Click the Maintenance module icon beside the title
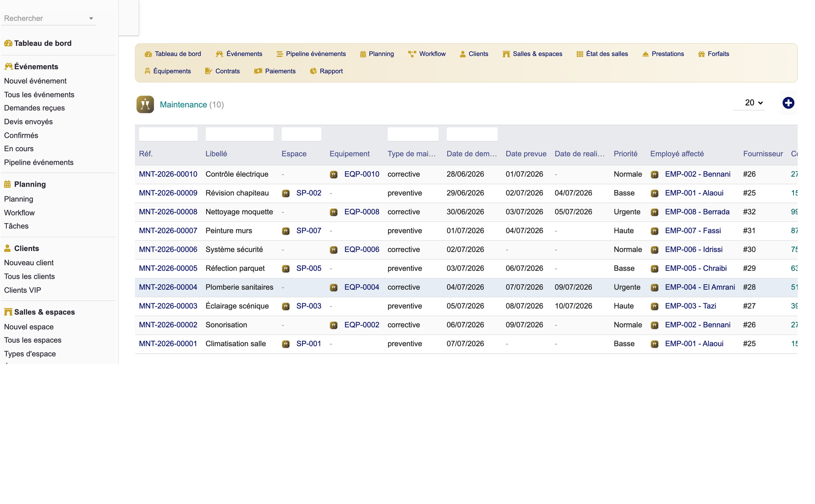This screenshot has width=815, height=504. tap(145, 105)
